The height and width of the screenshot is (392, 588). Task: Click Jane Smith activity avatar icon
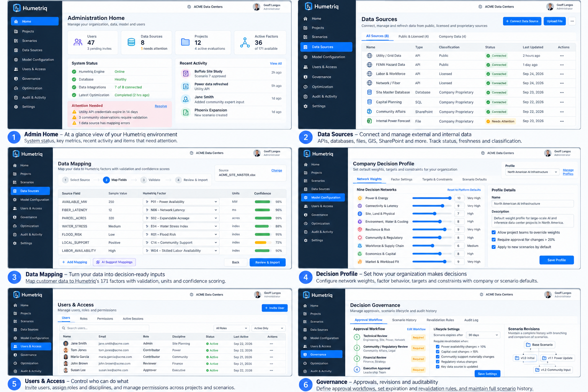tap(186, 99)
